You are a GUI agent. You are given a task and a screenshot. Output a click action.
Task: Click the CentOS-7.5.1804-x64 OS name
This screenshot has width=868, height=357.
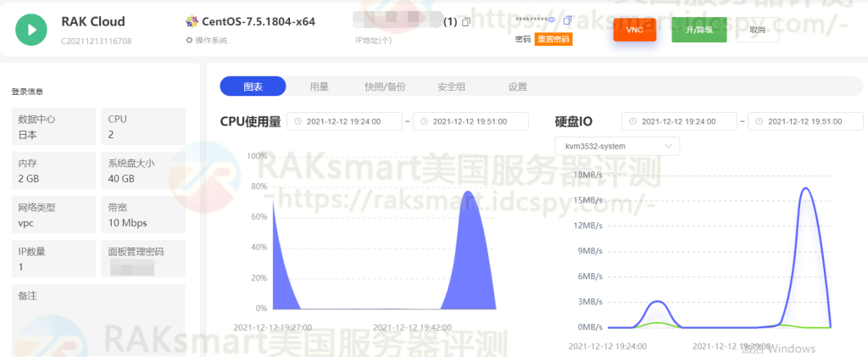(259, 21)
